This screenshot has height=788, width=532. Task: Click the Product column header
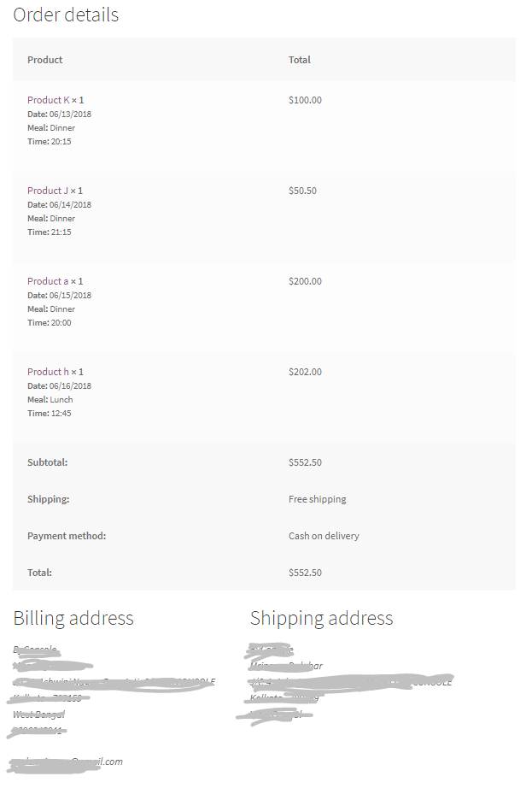click(44, 60)
